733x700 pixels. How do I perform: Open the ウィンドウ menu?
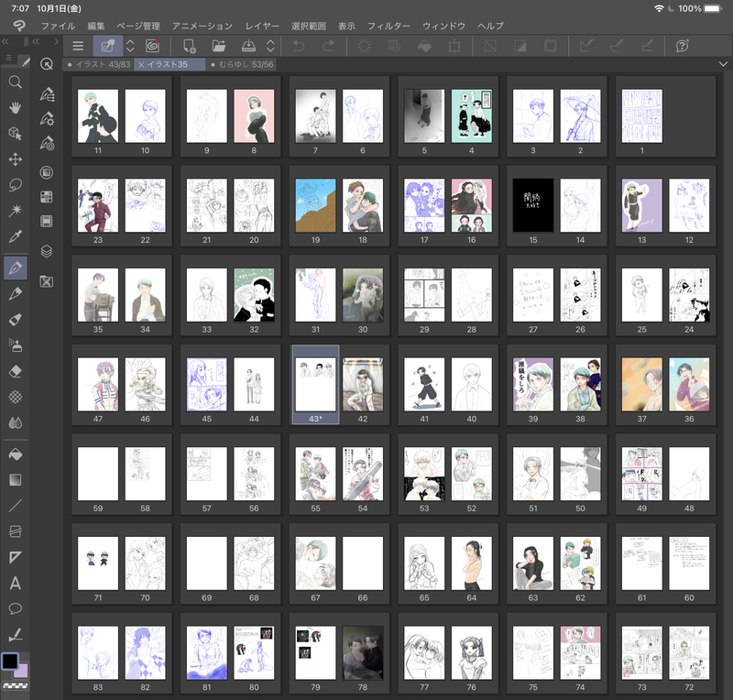click(443, 27)
